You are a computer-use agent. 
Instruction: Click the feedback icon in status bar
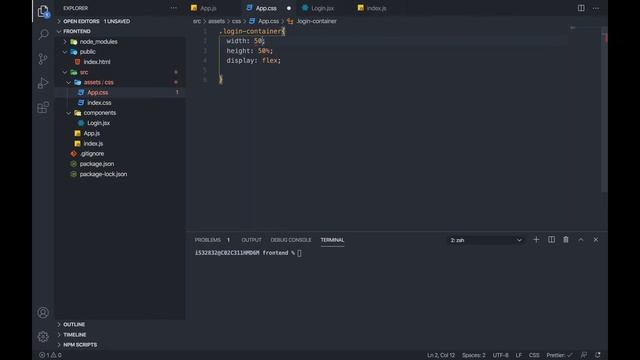584,355
